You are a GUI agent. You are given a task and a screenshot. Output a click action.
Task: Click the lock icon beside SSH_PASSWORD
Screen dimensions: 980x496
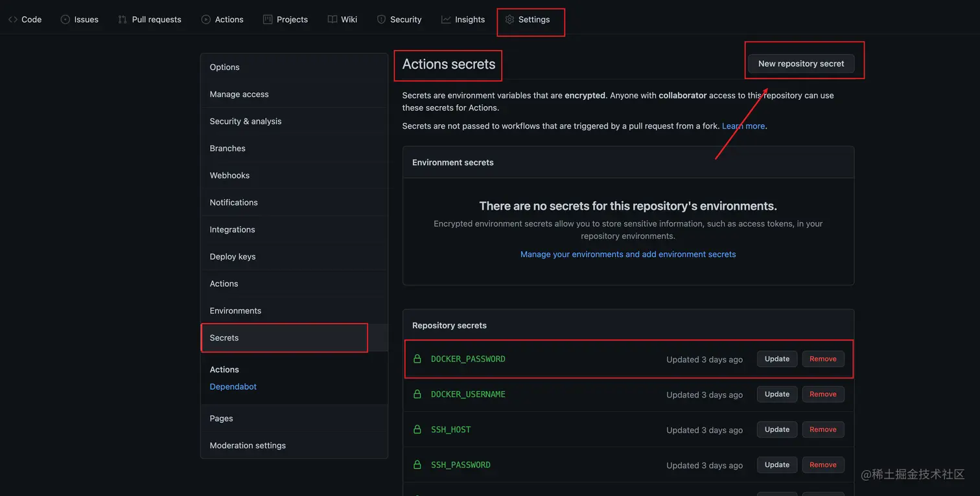click(x=417, y=465)
